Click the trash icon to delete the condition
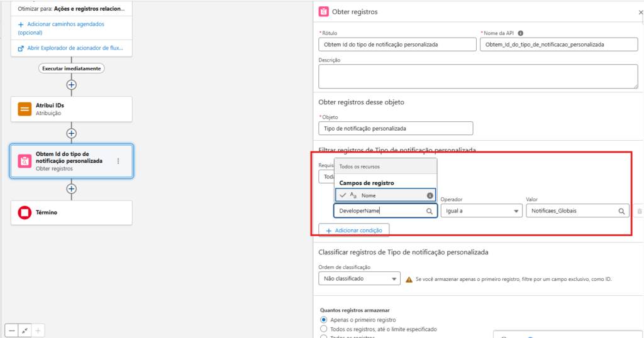This screenshot has width=644, height=338. click(x=639, y=212)
